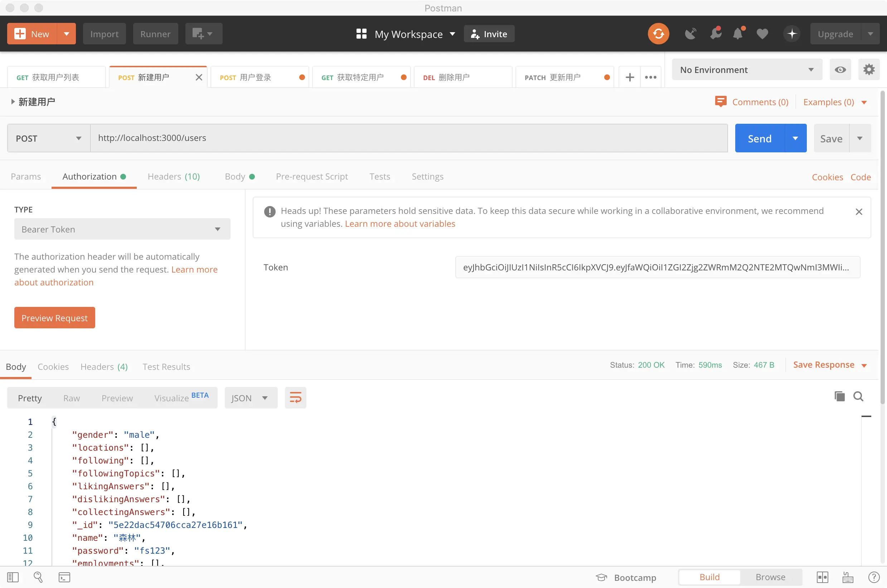Click the Token input field

(x=657, y=268)
